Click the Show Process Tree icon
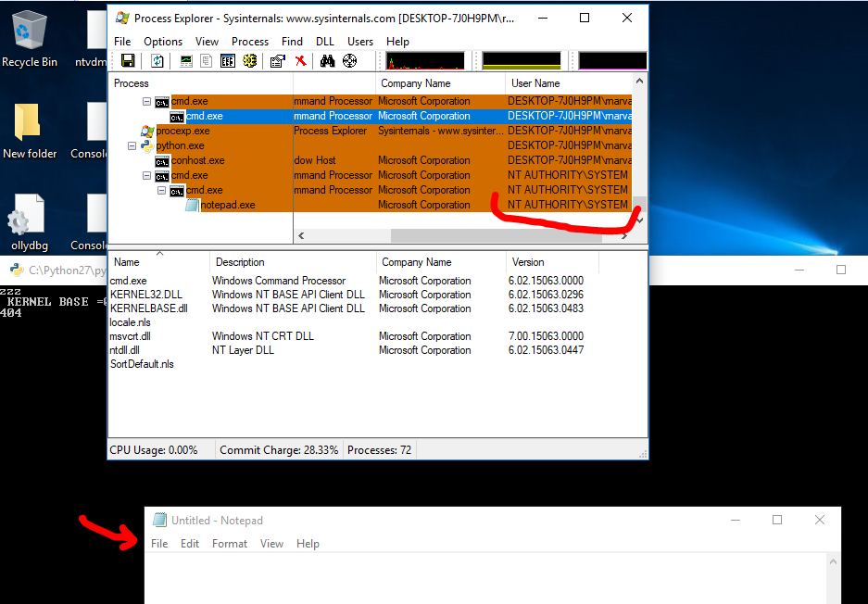This screenshot has height=604, width=868. coord(206,61)
